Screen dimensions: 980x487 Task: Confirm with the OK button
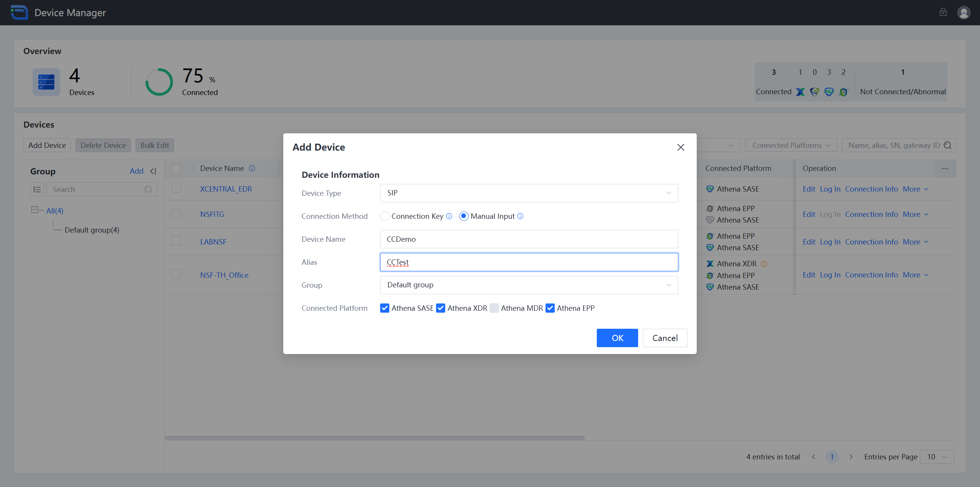click(x=617, y=338)
